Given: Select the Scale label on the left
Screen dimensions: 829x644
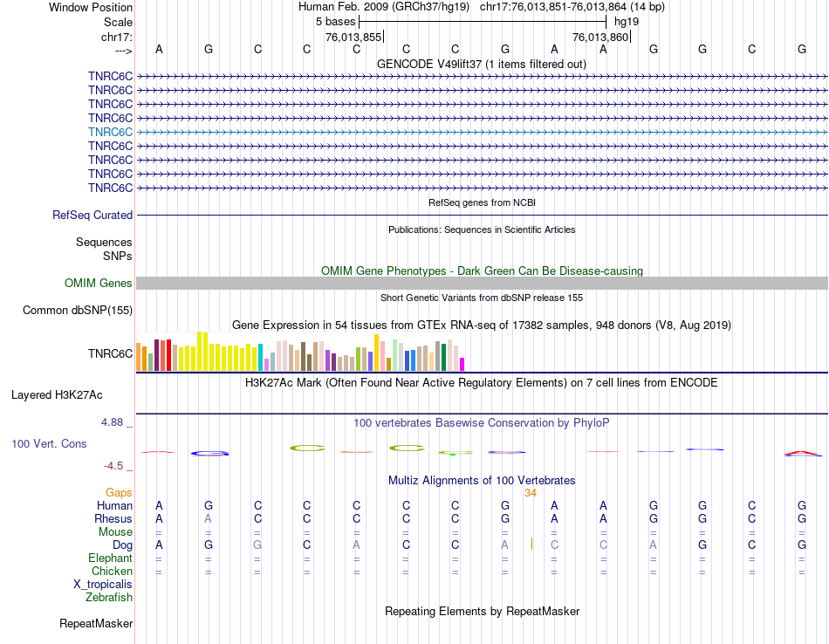Looking at the screenshot, I should point(118,22).
